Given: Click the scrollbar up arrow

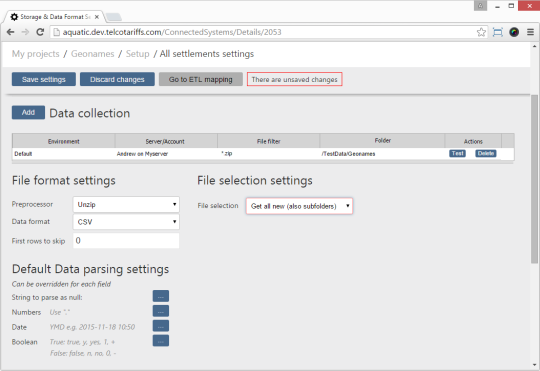Looking at the screenshot, I should tap(534, 46).
